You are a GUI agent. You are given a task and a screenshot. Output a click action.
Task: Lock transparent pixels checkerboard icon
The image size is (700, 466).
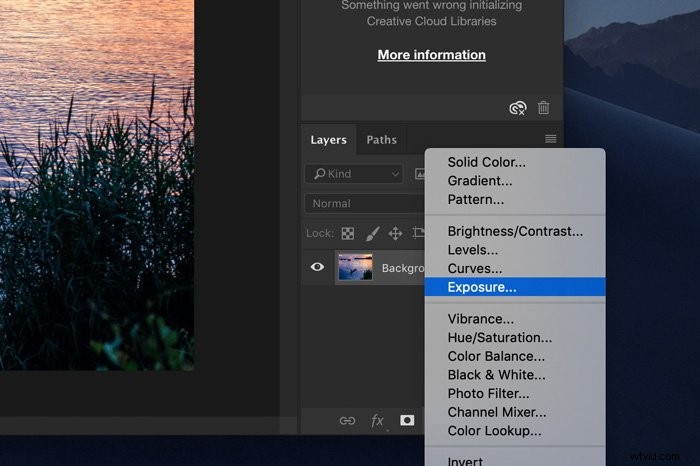[348, 233]
